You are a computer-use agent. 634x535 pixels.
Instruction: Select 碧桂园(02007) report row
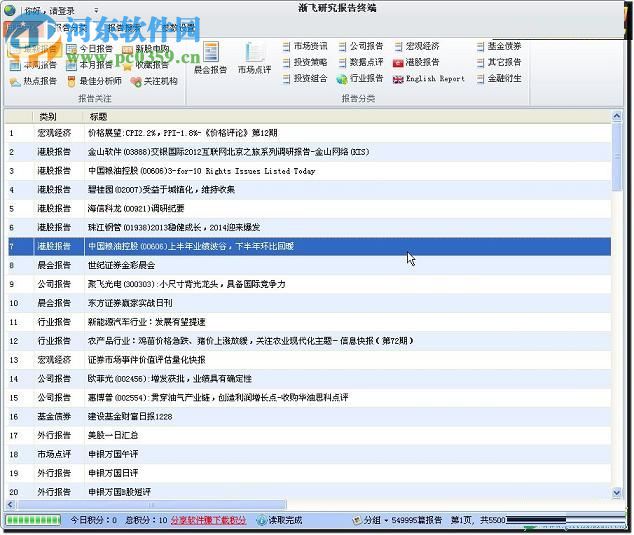pyautogui.click(x=309, y=189)
